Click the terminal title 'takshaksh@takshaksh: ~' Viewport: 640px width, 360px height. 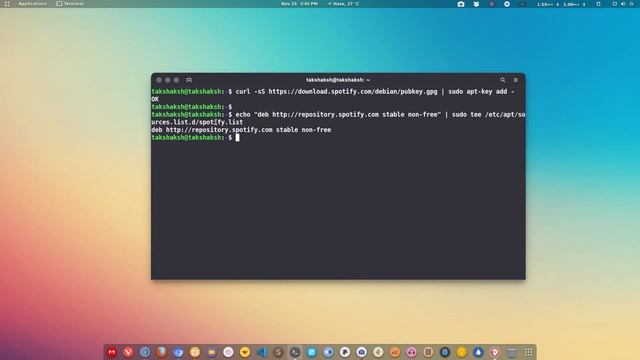(x=338, y=80)
